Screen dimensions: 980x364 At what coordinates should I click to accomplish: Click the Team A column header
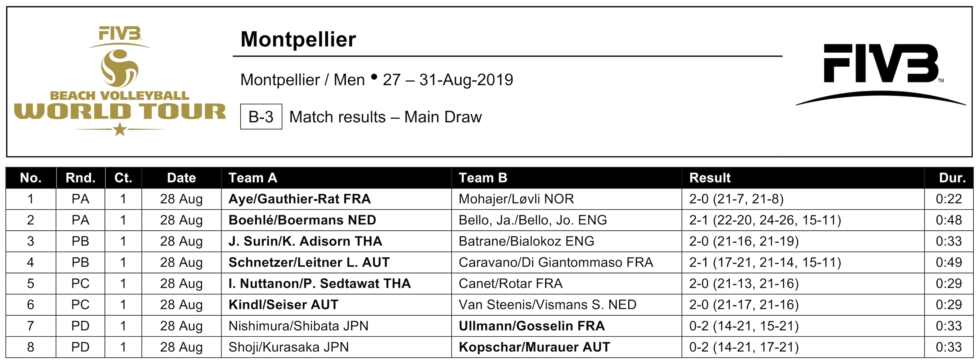253,178
